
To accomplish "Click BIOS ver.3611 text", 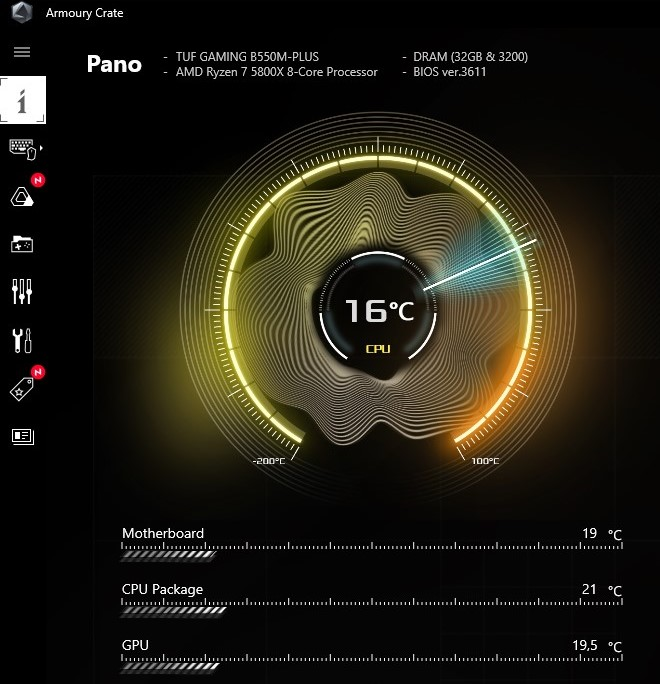I will [449, 72].
